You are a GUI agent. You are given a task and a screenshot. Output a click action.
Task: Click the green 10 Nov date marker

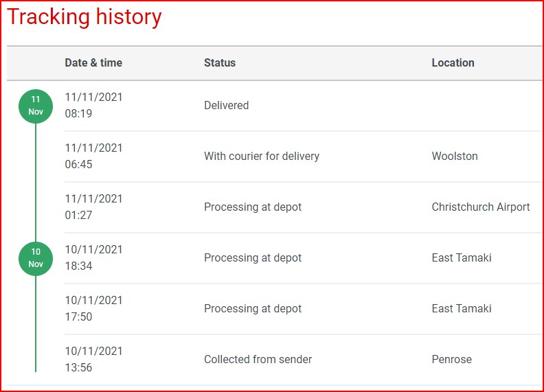tap(36, 258)
